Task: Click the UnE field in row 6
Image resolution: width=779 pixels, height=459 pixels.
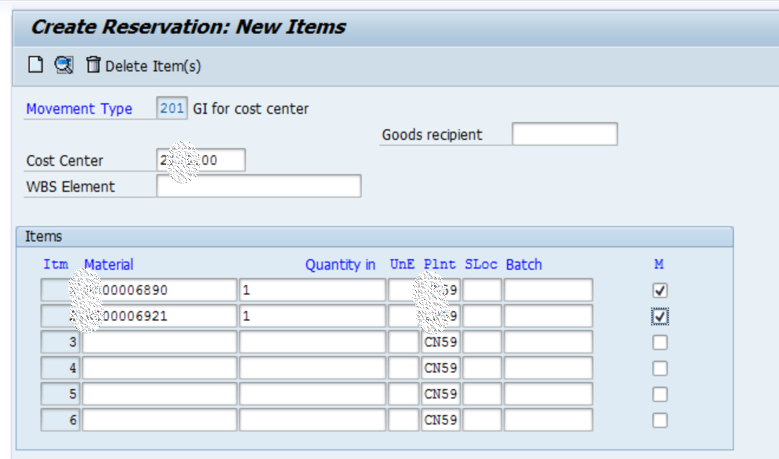Action: (x=403, y=420)
